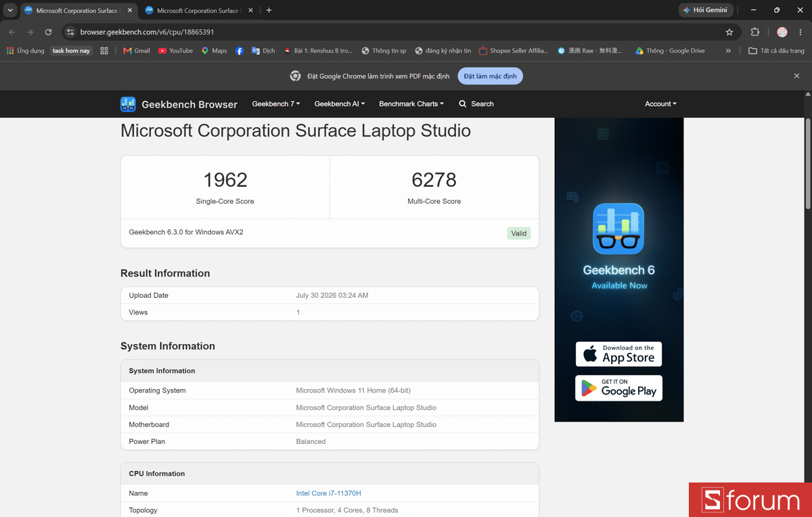Screen dimensions: 812x517
Task: Click the Power Plan value Balanced
Action: [x=311, y=441]
